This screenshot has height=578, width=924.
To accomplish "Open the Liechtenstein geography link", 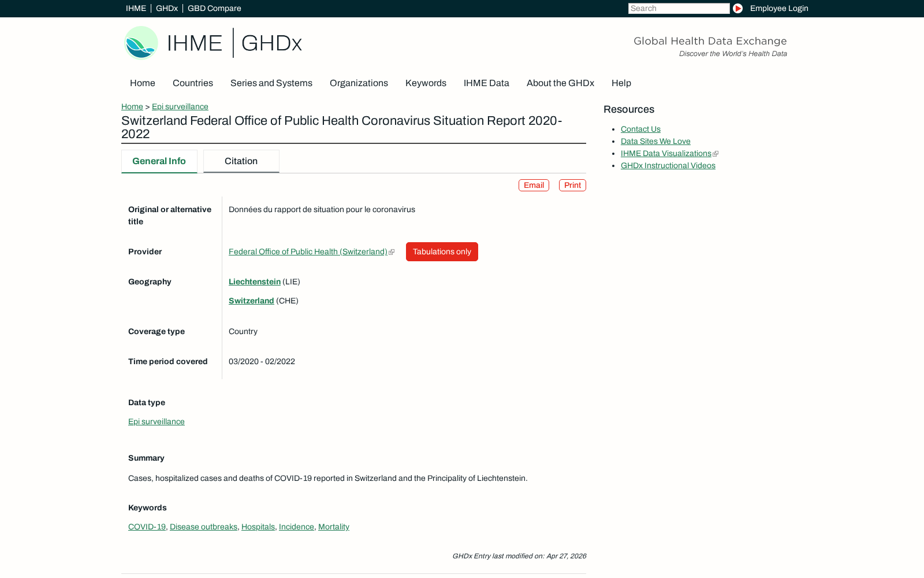I will pos(255,281).
